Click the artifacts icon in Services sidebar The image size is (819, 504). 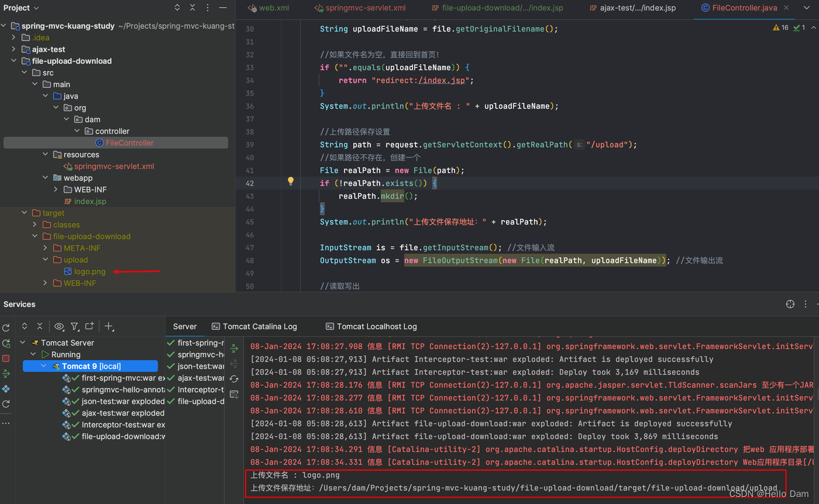click(6, 389)
